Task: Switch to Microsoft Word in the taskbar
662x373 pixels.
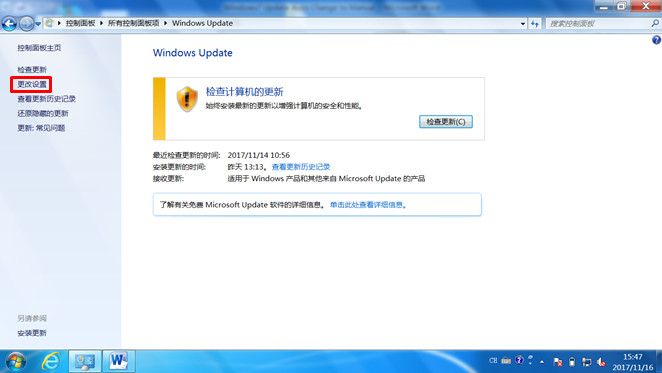Action: tap(119, 362)
